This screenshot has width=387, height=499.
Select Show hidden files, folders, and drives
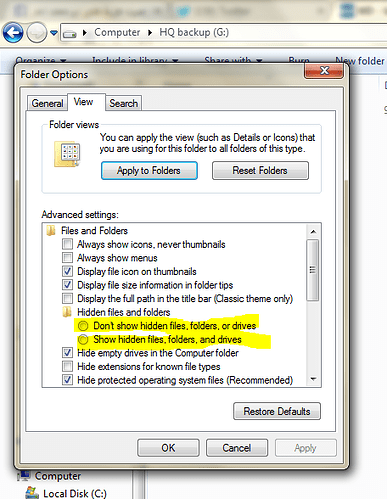[x=83, y=339]
